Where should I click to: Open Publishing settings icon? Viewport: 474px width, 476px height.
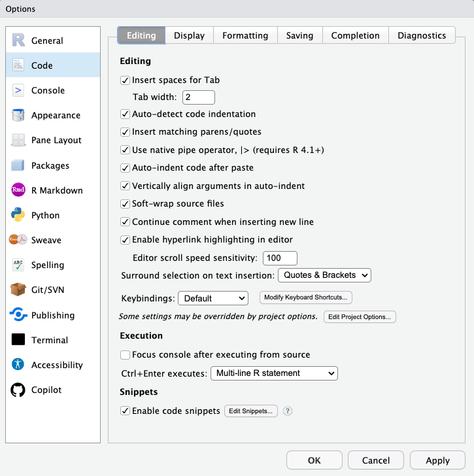[x=18, y=315]
